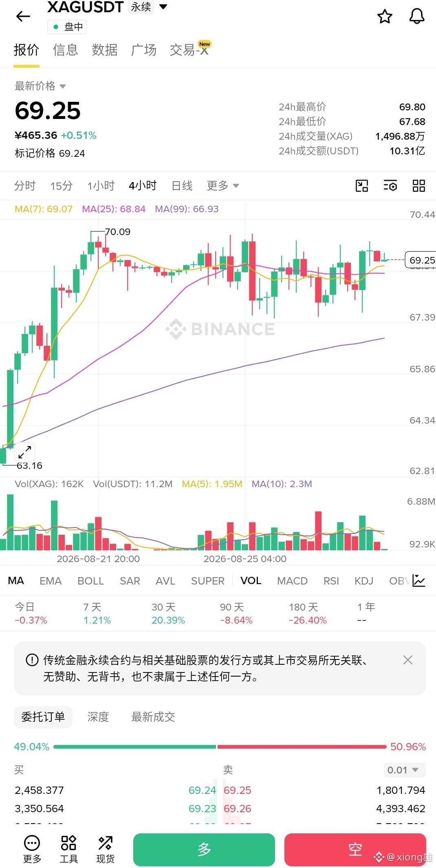The height and width of the screenshot is (868, 436).
Task: Open indicator chart settings icon beside OBV
Action: (x=419, y=580)
